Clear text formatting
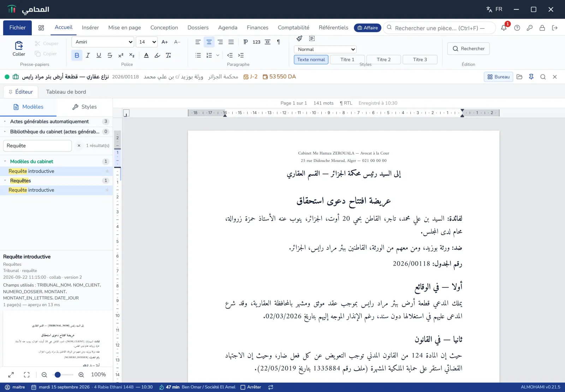 (168, 55)
